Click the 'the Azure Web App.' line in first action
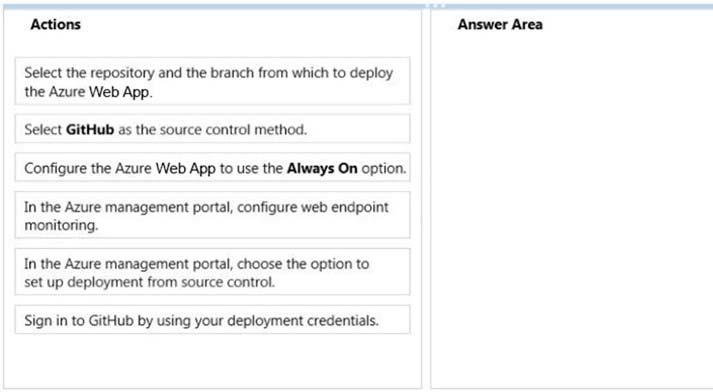This screenshot has width=713, height=392. click(88, 92)
